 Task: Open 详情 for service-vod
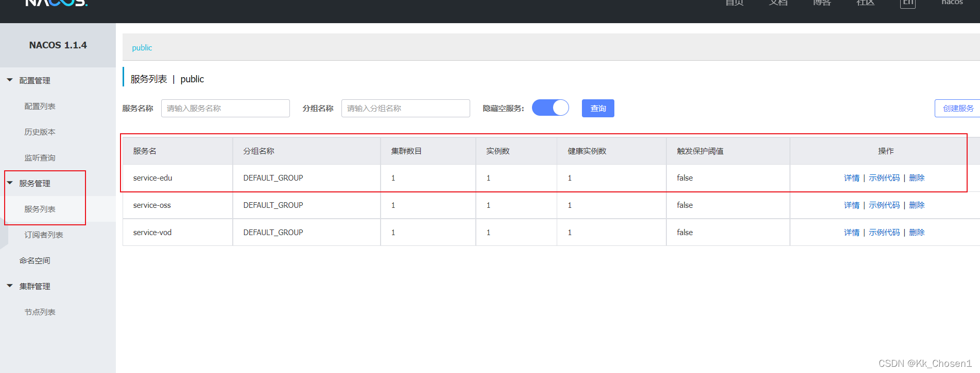[x=852, y=233]
